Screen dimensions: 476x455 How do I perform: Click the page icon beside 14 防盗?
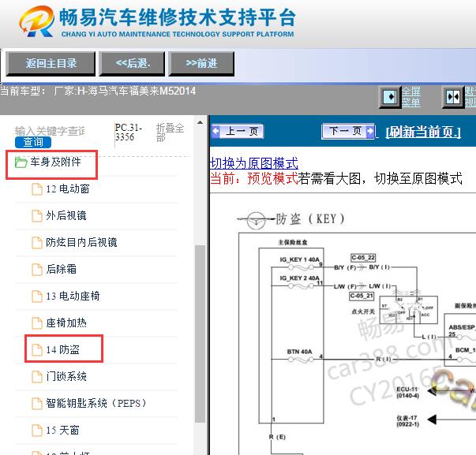click(37, 350)
